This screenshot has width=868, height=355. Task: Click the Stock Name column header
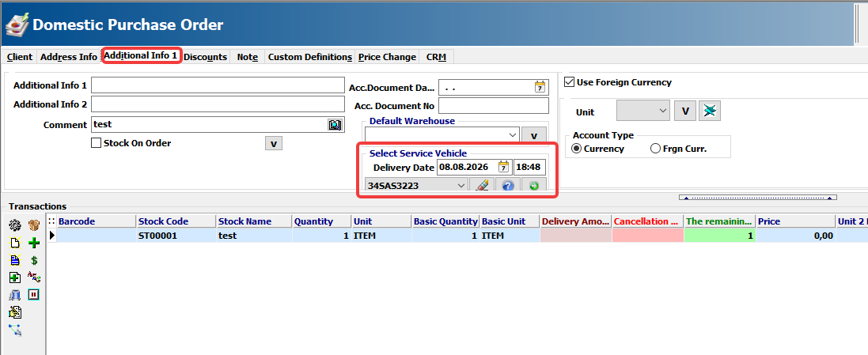point(254,221)
